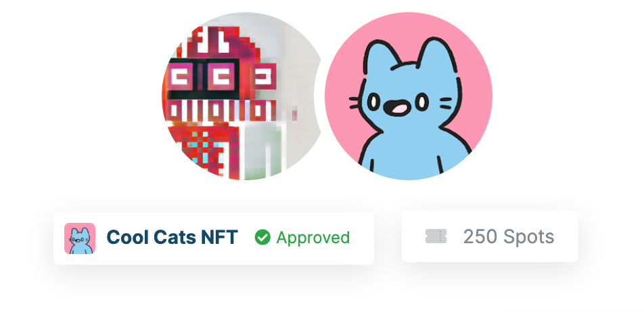Click the green Approved checkmark icon
The height and width of the screenshot is (313, 644).
pyautogui.click(x=262, y=237)
